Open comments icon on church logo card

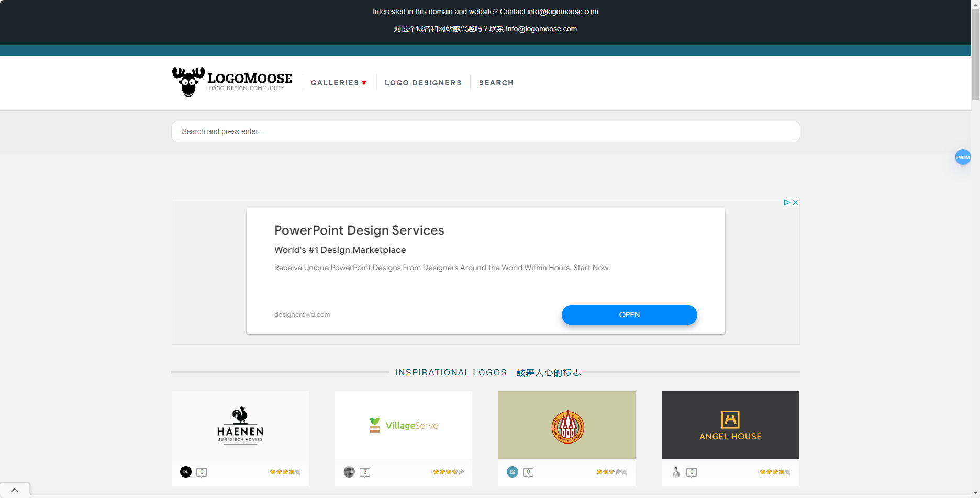pos(528,472)
